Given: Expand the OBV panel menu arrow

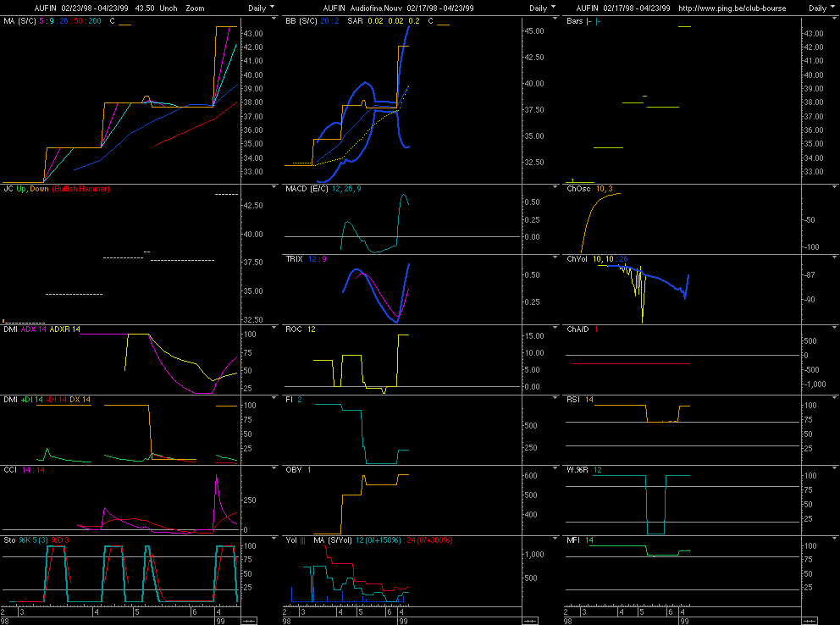Looking at the screenshot, I should (555, 468).
